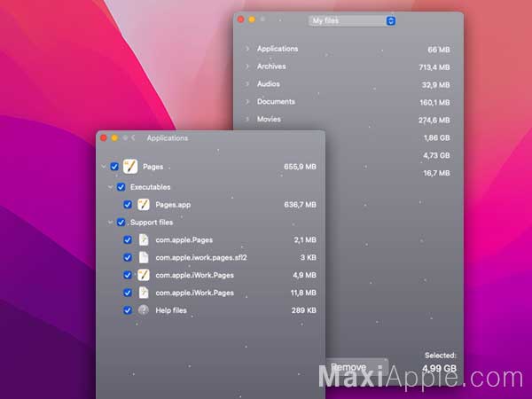
Task: Minimize the My files window
Action: 252,20
